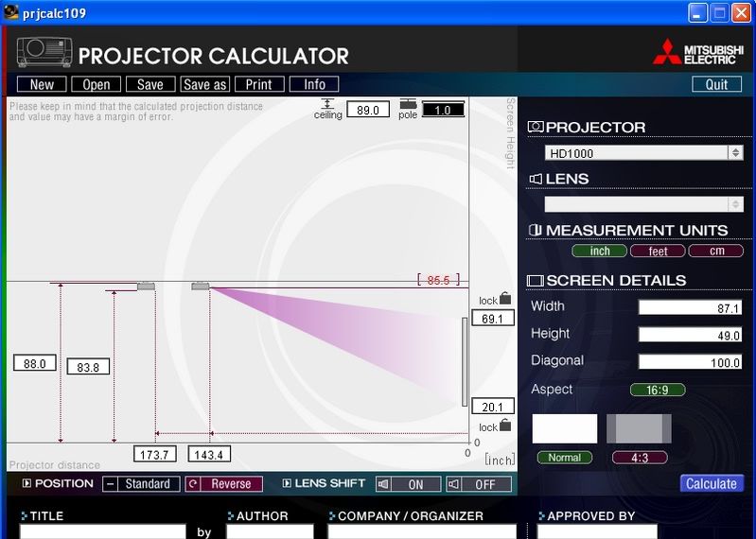The image size is (756, 539).
Task: Click the LENS SHIFT label arrow icon
Action: click(x=287, y=483)
